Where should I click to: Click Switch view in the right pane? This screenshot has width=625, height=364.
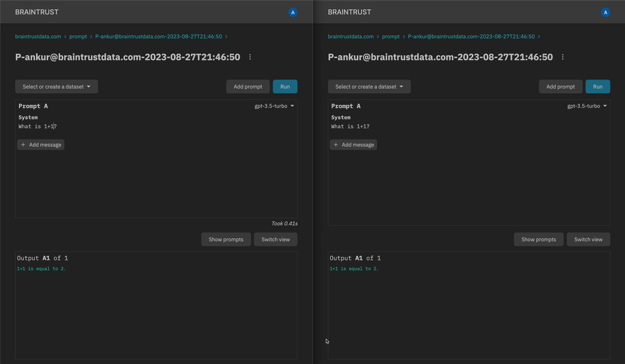(x=588, y=240)
